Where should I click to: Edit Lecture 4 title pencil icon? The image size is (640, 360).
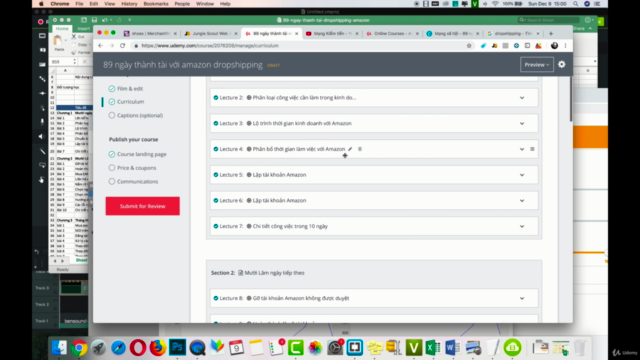(x=350, y=149)
